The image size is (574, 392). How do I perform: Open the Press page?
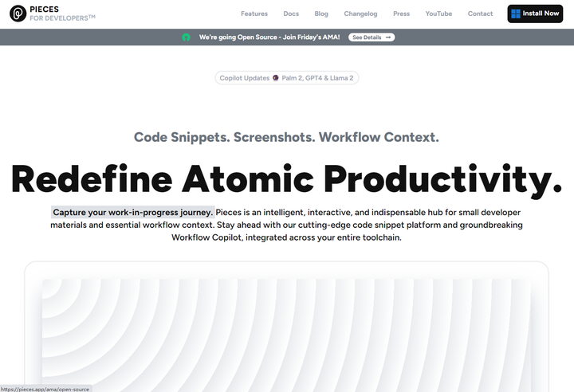[401, 14]
